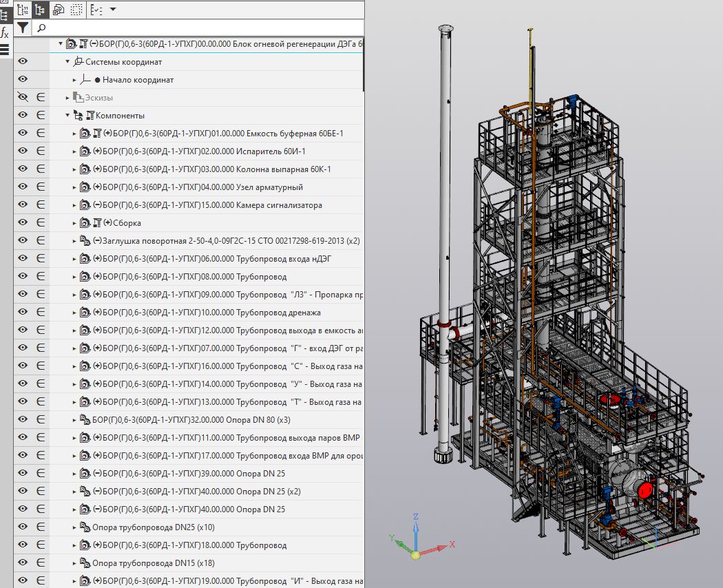Select Опора трубопровода DN25 (x10) item
Image resolution: width=723 pixels, height=588 pixels.
153,527
